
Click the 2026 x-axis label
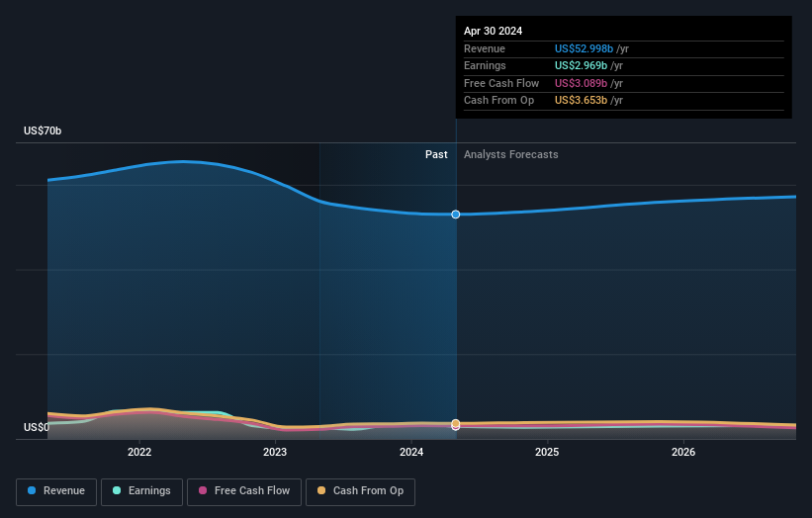pyautogui.click(x=683, y=452)
